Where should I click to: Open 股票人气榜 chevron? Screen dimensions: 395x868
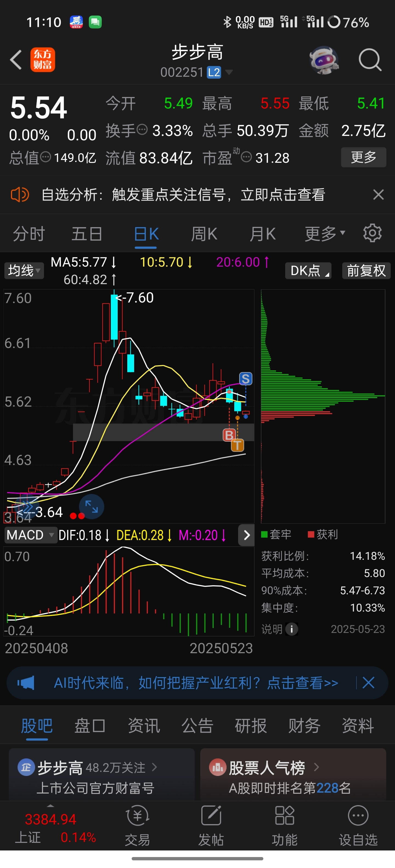coord(316,767)
